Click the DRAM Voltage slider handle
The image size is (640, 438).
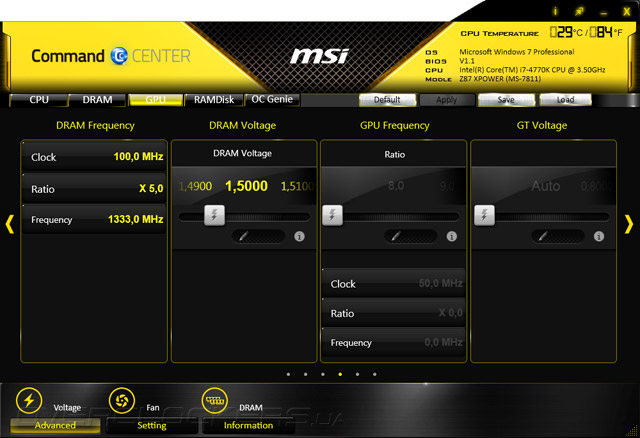pyautogui.click(x=214, y=215)
